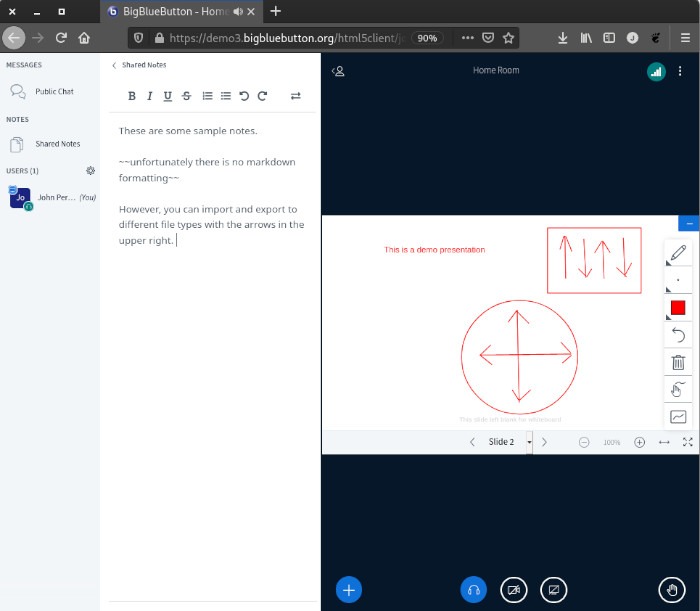
Task: Open Firefox hamburger menu
Action: click(685, 38)
